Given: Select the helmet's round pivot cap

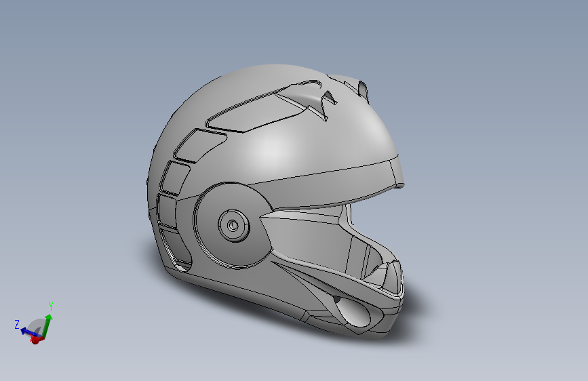Looking at the screenshot, I should point(233,226).
